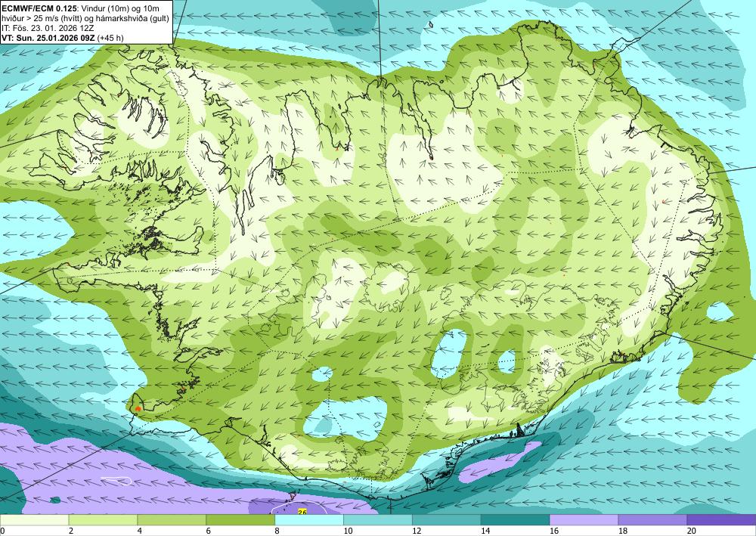Click the light cyan 8–10 m/s legend swatch
Viewport: 756px width, 536px height.
pos(309,520)
